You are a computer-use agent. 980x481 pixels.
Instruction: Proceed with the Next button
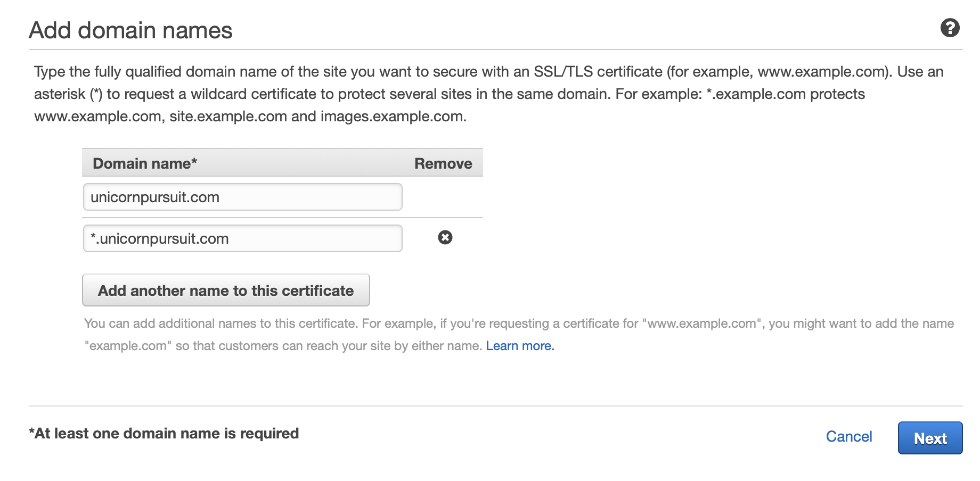click(930, 438)
